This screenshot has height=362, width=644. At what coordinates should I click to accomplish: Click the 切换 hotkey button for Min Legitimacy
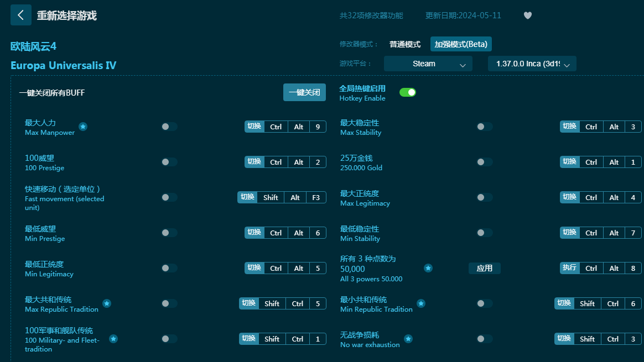[255, 268]
